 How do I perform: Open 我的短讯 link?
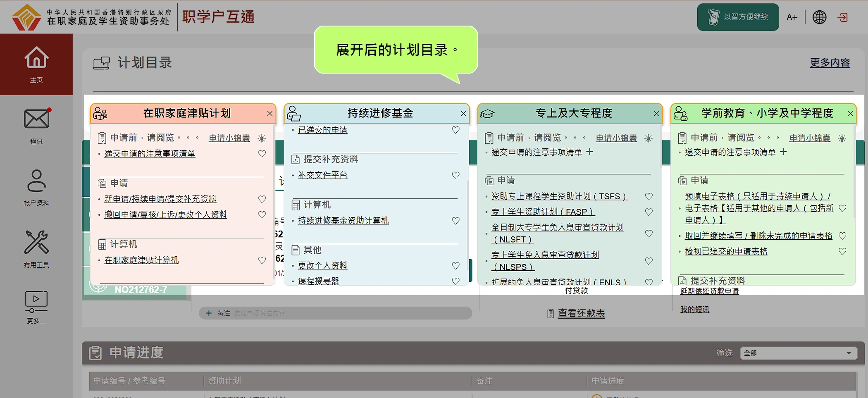pos(694,310)
